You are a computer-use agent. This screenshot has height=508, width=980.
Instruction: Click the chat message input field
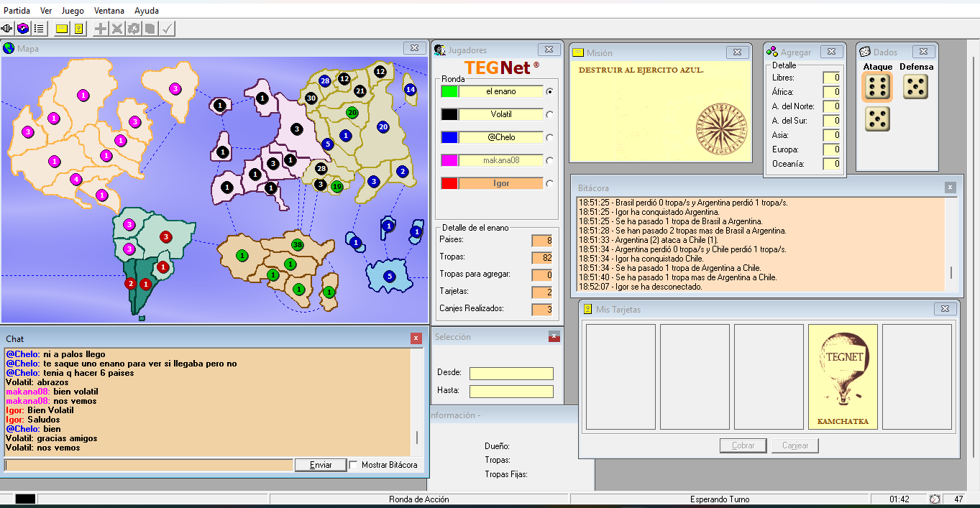point(149,465)
